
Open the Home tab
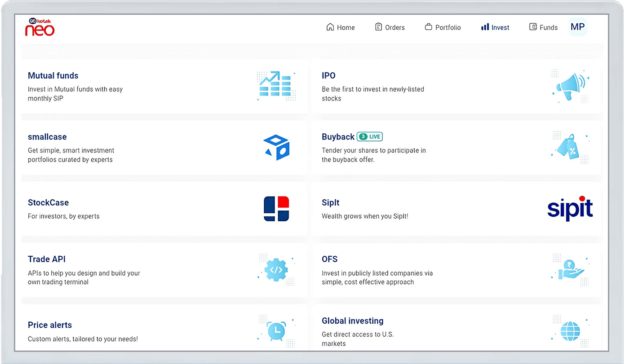tap(341, 27)
